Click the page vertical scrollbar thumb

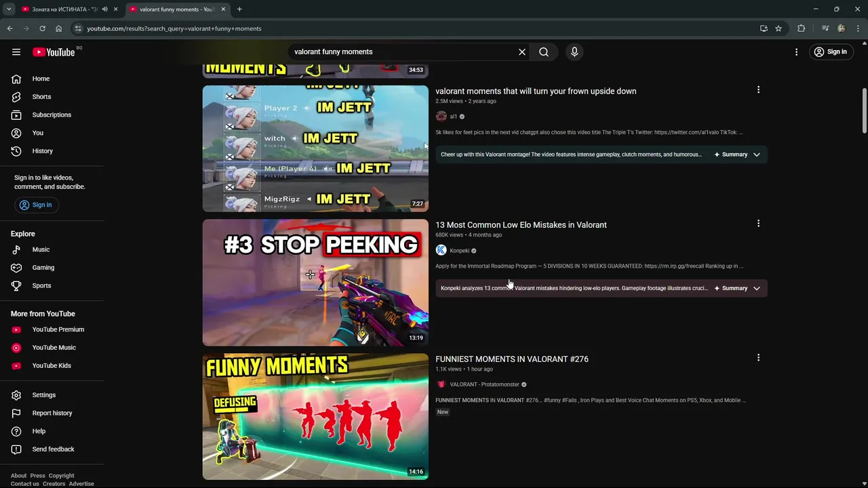[x=865, y=112]
